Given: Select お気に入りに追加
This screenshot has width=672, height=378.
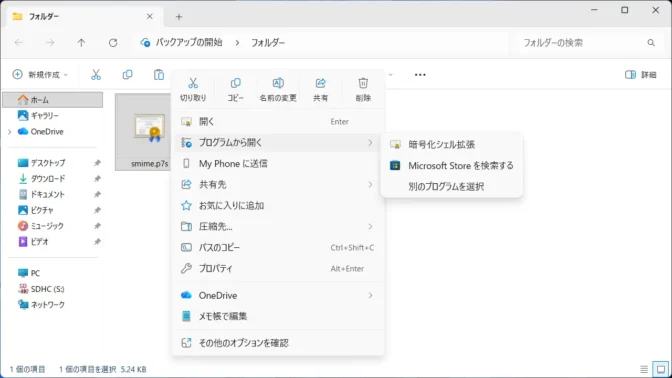Looking at the screenshot, I should click(278, 206).
